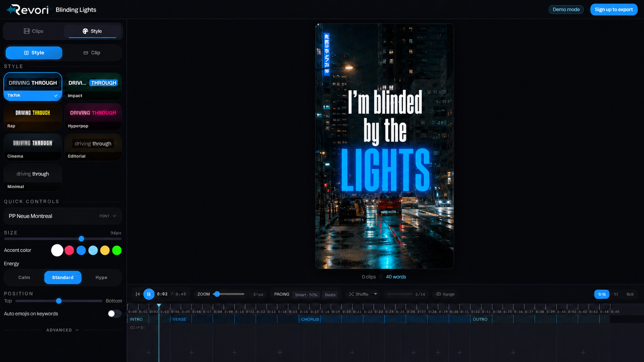The height and width of the screenshot is (362, 644).
Task: Select the blue Style sub-tab
Action: 34,53
